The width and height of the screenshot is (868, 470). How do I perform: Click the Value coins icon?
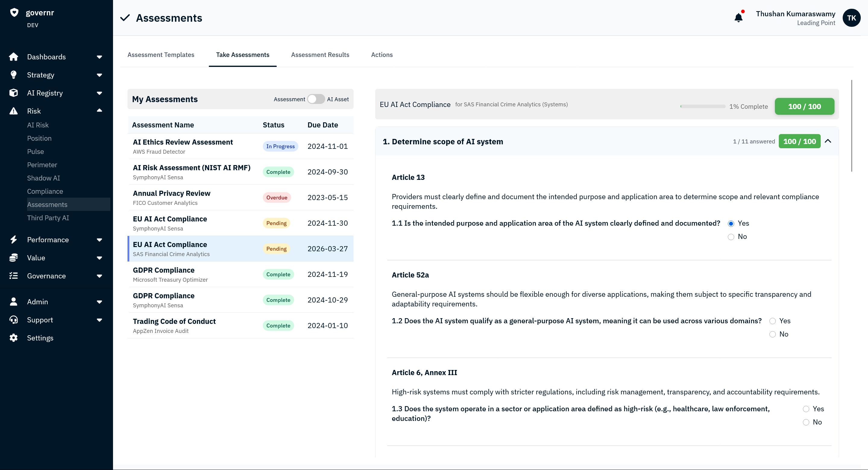(x=14, y=258)
